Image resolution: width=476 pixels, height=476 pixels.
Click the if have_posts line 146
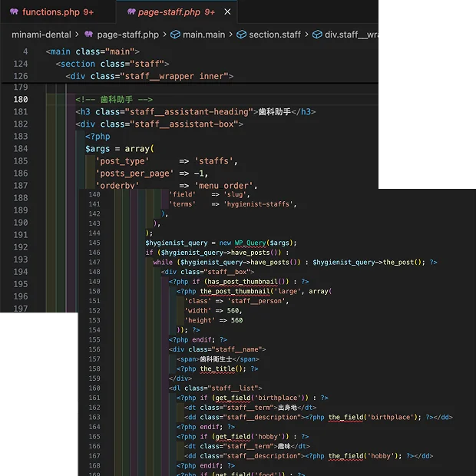click(x=217, y=253)
